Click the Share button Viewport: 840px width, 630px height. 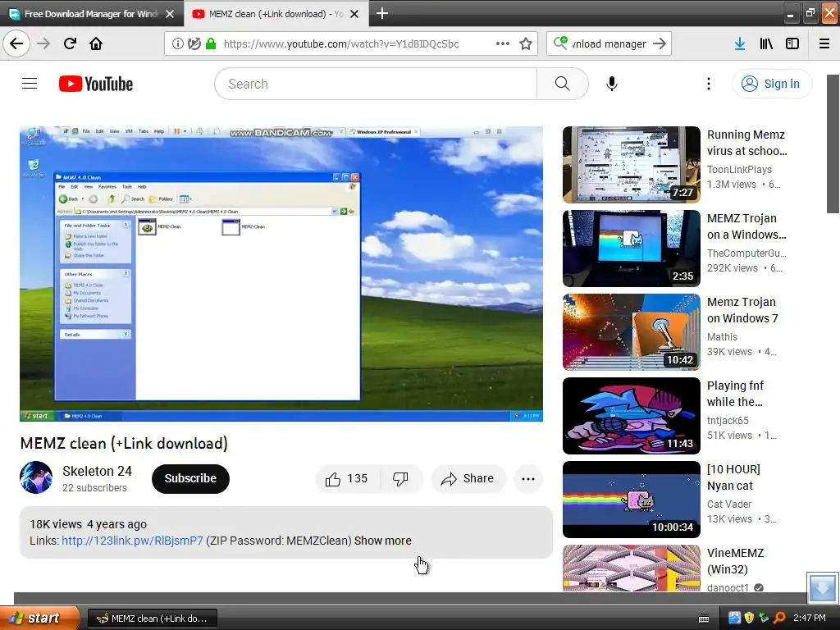point(468,478)
